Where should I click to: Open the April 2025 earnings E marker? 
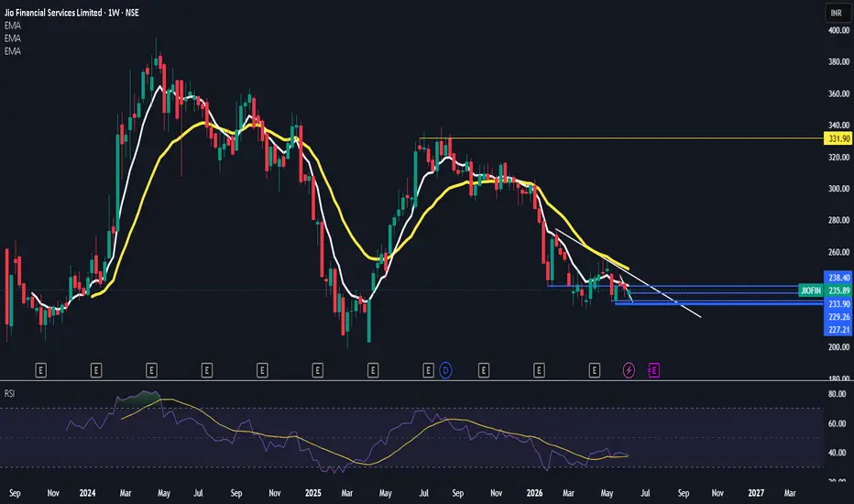tap(373, 371)
